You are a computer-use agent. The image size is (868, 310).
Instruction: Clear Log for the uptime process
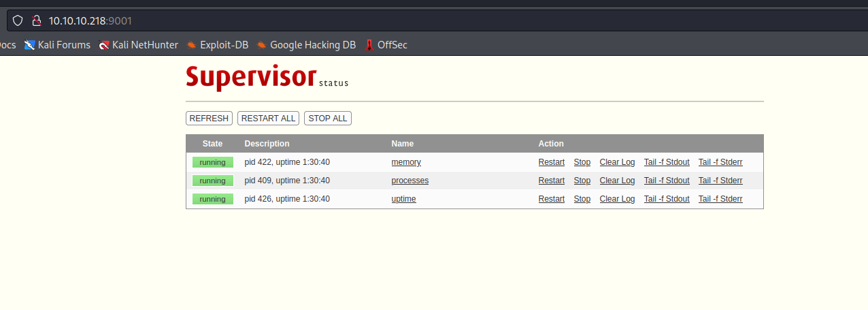point(617,199)
